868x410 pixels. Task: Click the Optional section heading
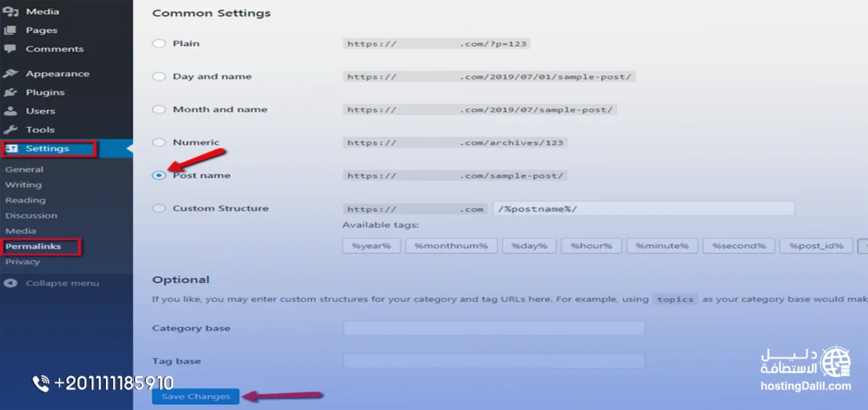[x=181, y=280]
